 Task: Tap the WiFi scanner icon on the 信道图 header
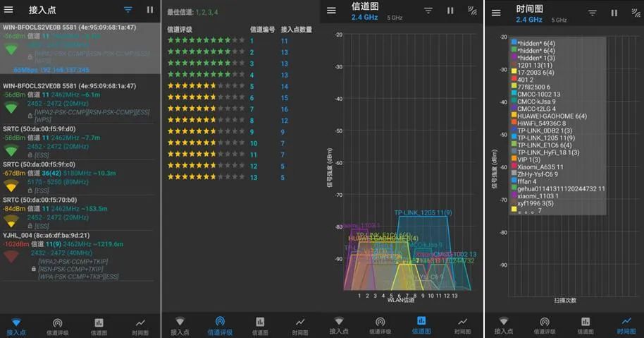[472, 11]
